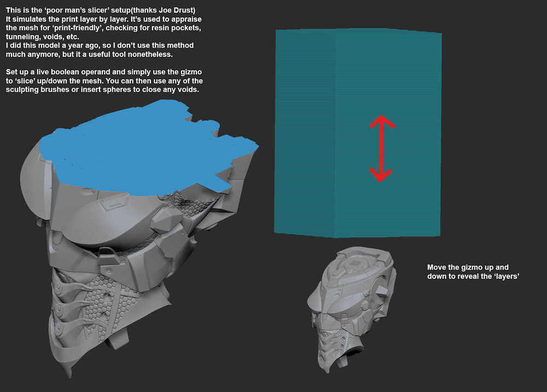This screenshot has width=547, height=392.
Task: Click the 'Set up a live boolean operand' line
Action: (x=103, y=72)
